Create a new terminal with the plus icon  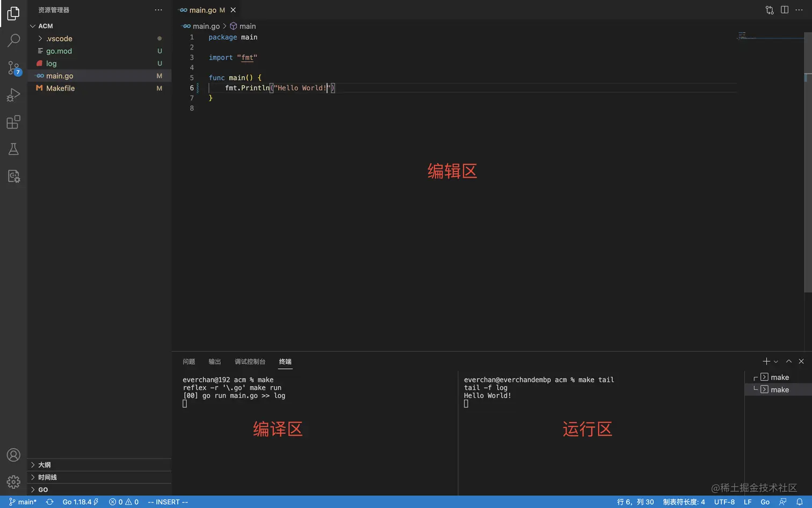[765, 361]
